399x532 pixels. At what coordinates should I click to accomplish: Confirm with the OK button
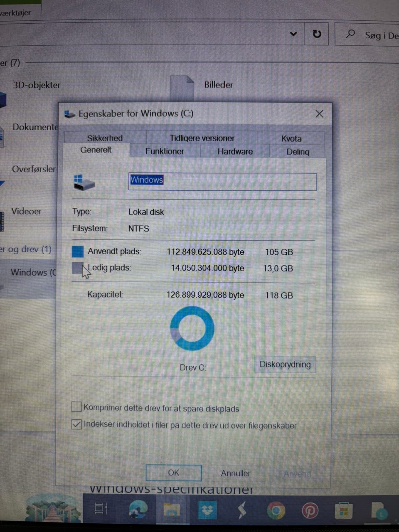[x=174, y=473]
